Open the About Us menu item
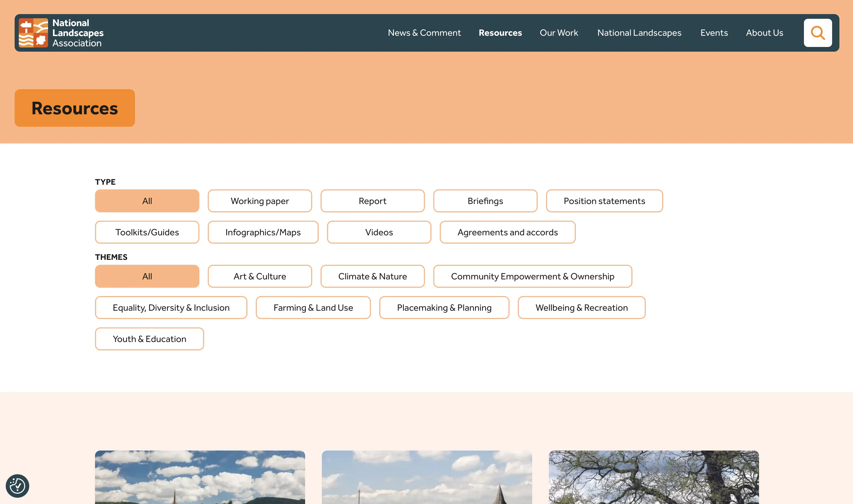 pyautogui.click(x=764, y=33)
